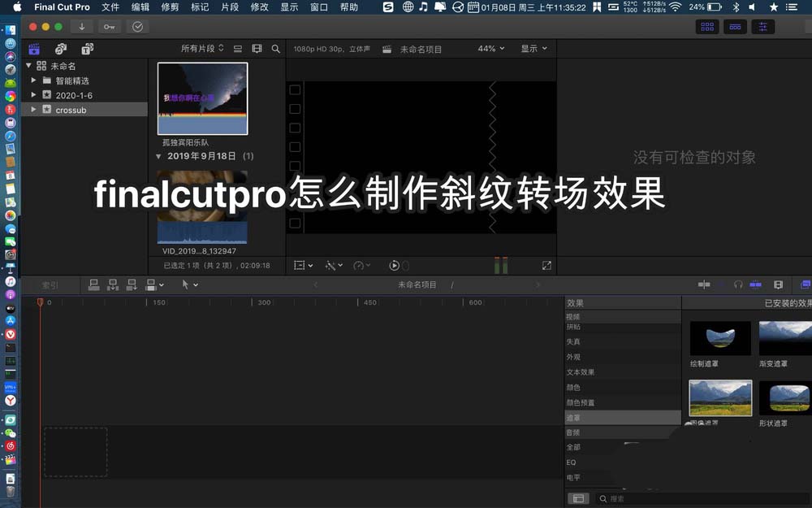Expand the 智能精选 folder triangle
This screenshot has width=812, height=508.
pyautogui.click(x=33, y=80)
